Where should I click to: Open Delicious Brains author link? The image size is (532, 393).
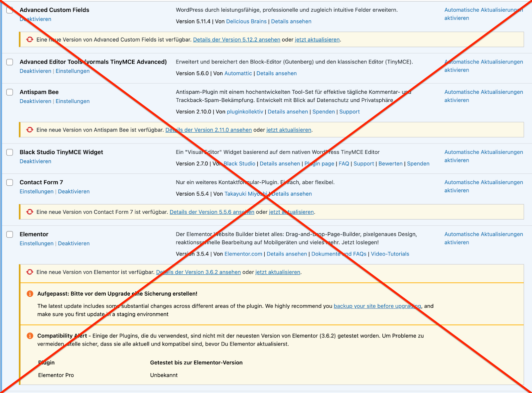click(246, 22)
